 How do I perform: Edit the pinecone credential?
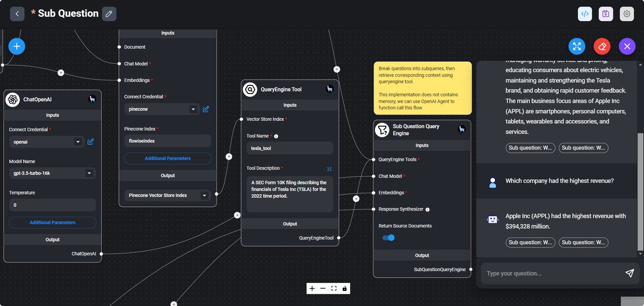pos(206,109)
